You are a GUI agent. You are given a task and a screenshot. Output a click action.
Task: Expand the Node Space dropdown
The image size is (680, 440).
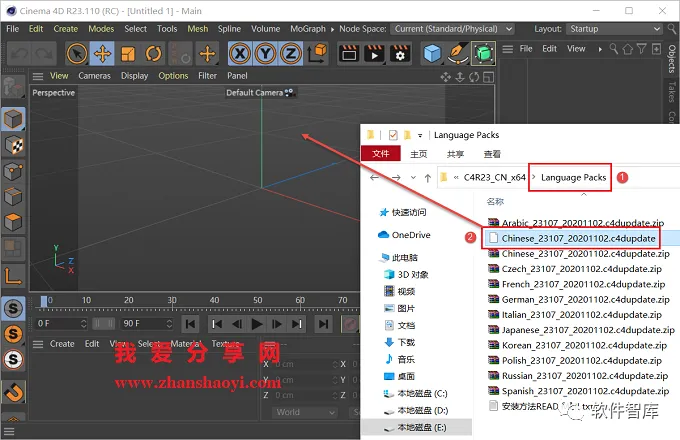453,29
